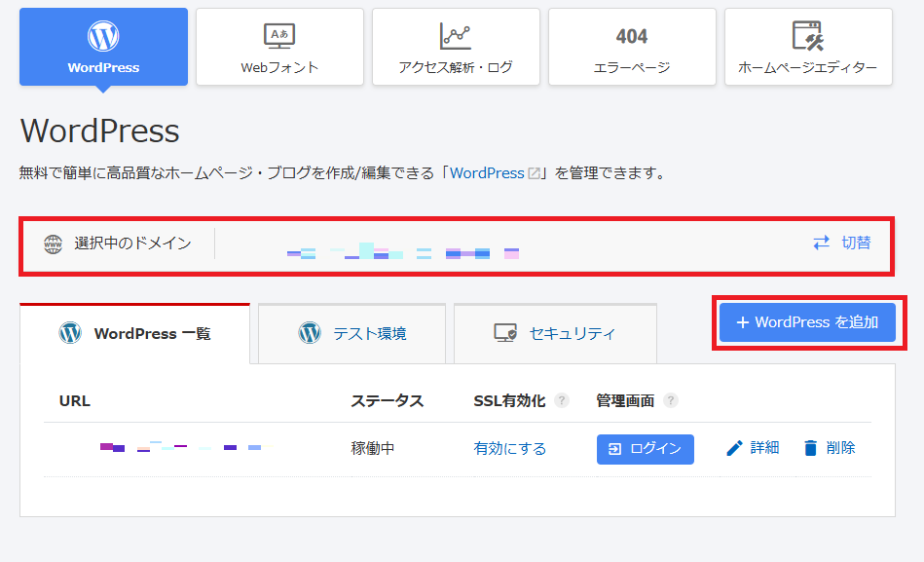Click the globe icon beside 選択中のドメイン
The height and width of the screenshot is (562, 924).
point(53,244)
